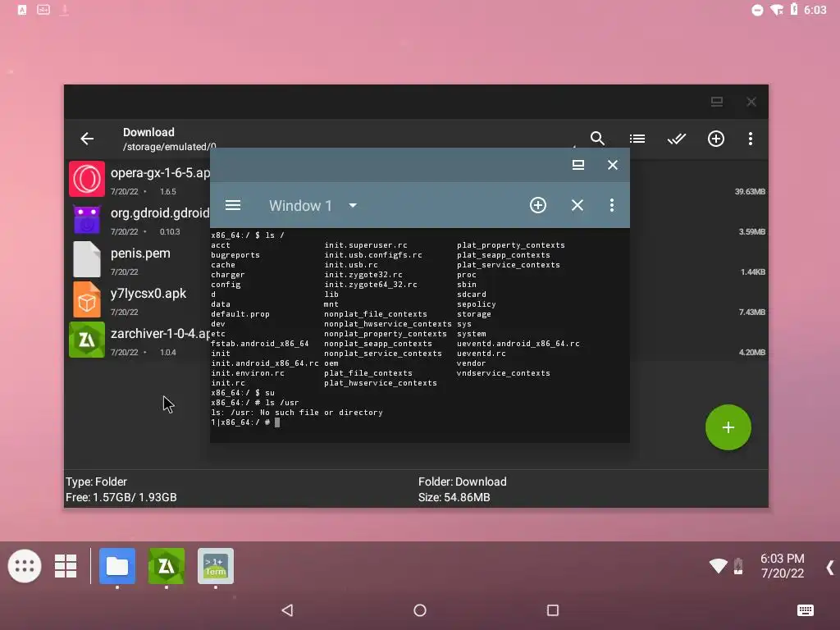Open ZArchiver three-dot overflow menu
This screenshot has height=630, width=840.
(x=750, y=139)
